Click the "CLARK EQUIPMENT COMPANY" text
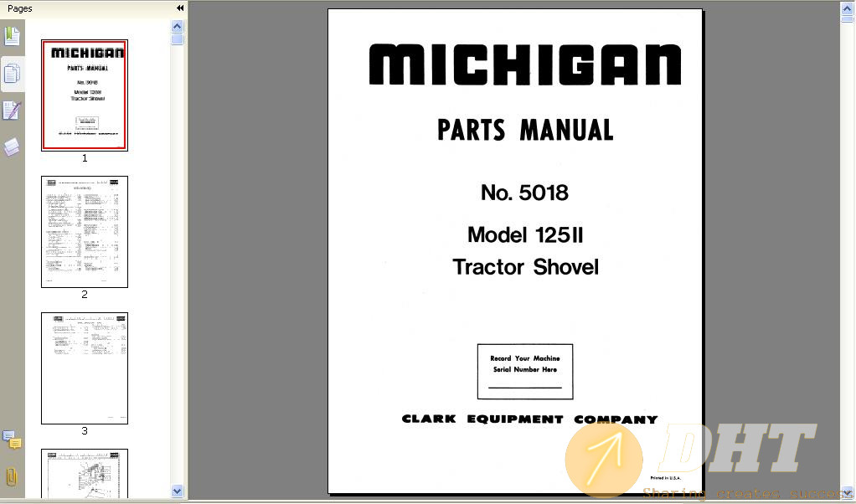The image size is (856, 504). [529, 419]
